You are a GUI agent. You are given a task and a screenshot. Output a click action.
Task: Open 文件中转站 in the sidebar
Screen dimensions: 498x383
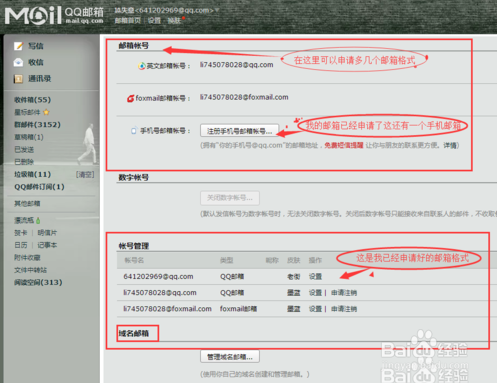pyautogui.click(x=31, y=270)
